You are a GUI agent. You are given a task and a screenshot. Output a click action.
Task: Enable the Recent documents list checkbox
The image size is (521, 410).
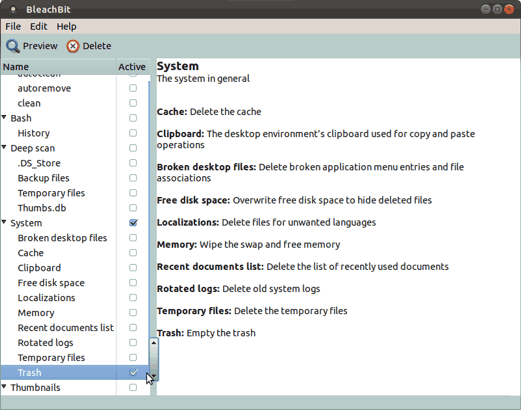click(x=133, y=328)
